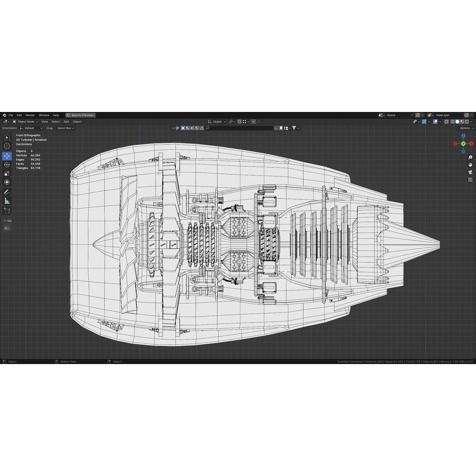Image resolution: width=476 pixels, height=476 pixels.
Task: Click the Back to Previous button
Action: tap(80, 115)
